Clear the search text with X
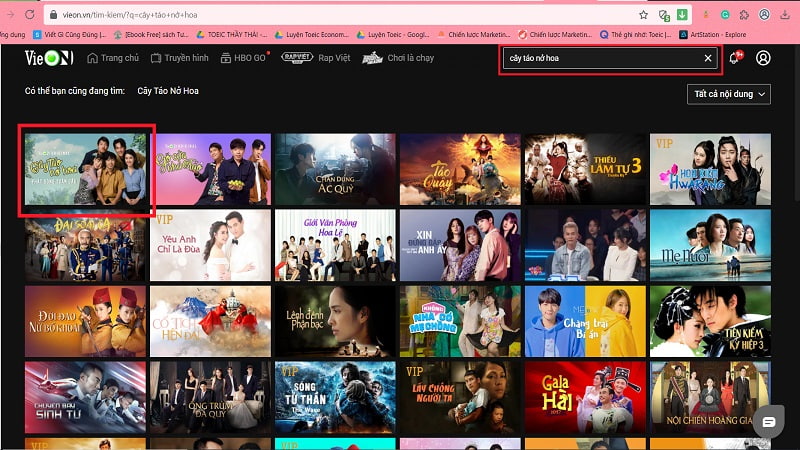 [708, 59]
